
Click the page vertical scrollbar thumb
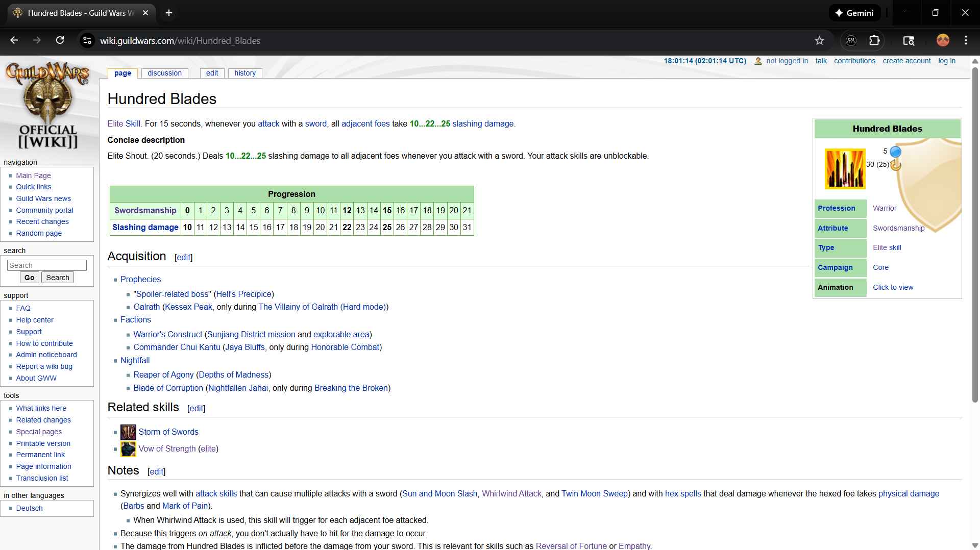[x=975, y=235]
